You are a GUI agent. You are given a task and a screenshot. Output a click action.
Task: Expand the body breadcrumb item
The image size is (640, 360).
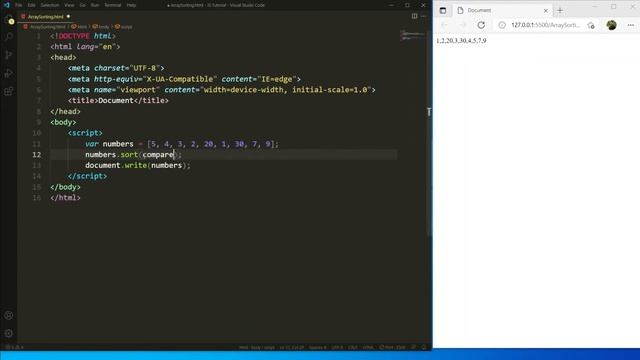coord(101,27)
